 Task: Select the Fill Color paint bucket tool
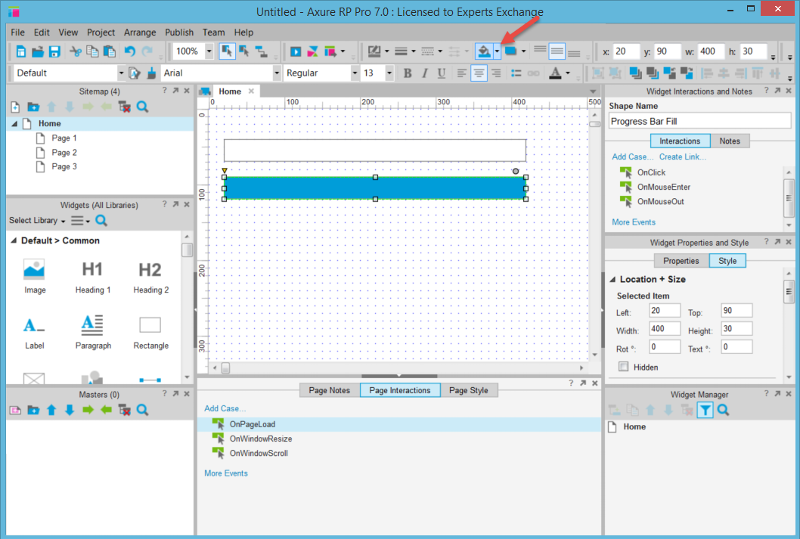[x=484, y=51]
